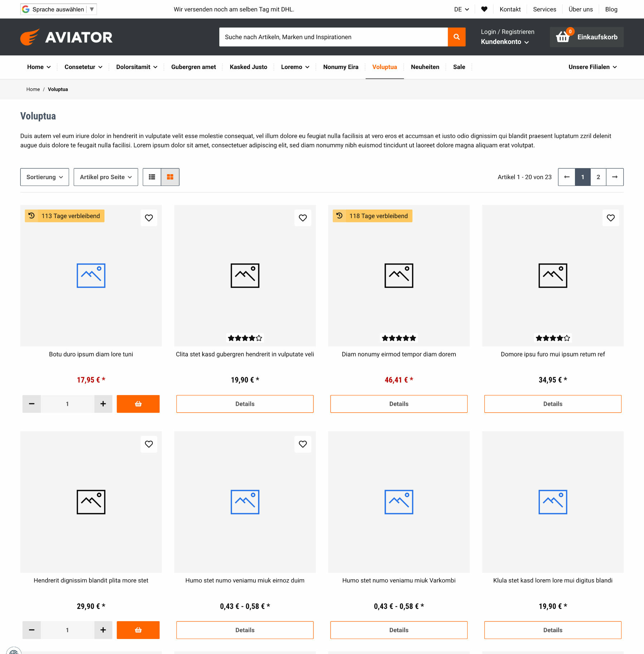
Task: Go to page 2 of results
Action: (598, 177)
